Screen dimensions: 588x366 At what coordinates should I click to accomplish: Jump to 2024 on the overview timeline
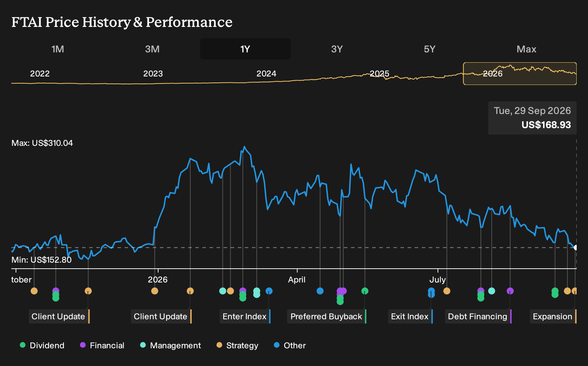coord(266,74)
